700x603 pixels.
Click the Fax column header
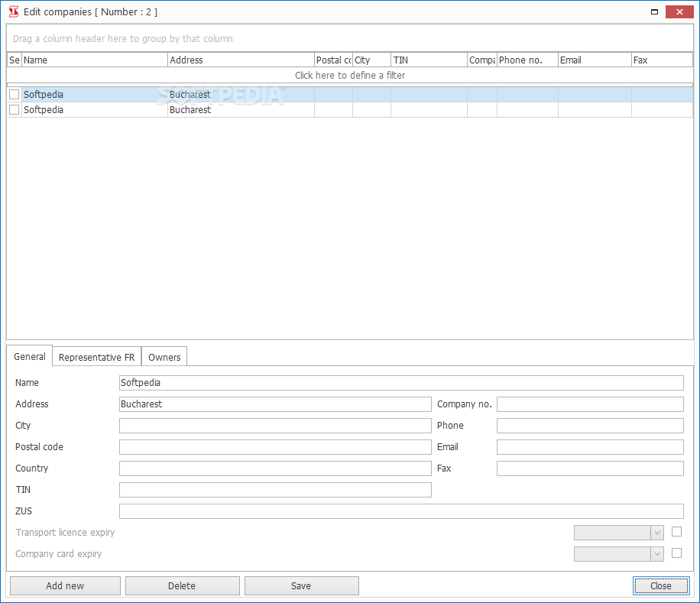[x=662, y=60]
